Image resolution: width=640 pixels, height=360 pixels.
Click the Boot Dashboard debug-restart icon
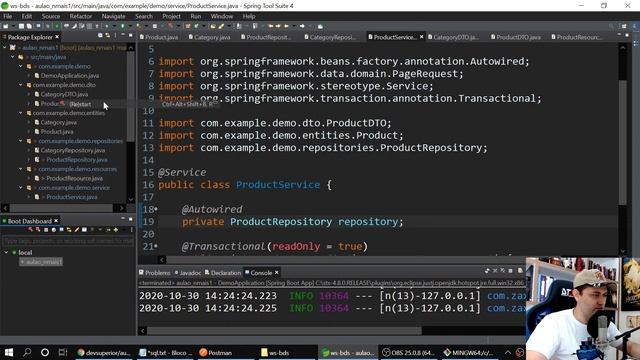(x=38, y=230)
